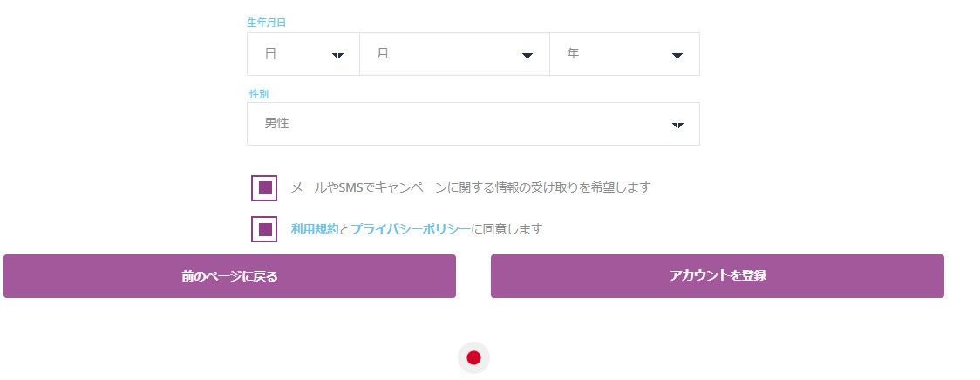Click the 前のページに戻る button

click(x=229, y=276)
